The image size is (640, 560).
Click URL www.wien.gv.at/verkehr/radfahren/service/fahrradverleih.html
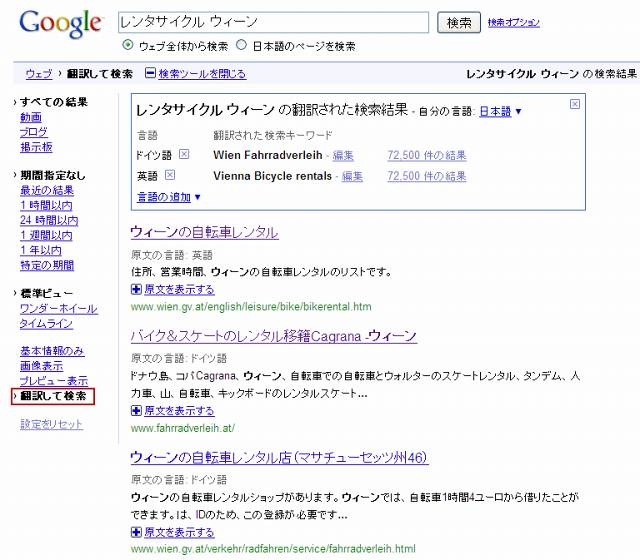coord(273,549)
